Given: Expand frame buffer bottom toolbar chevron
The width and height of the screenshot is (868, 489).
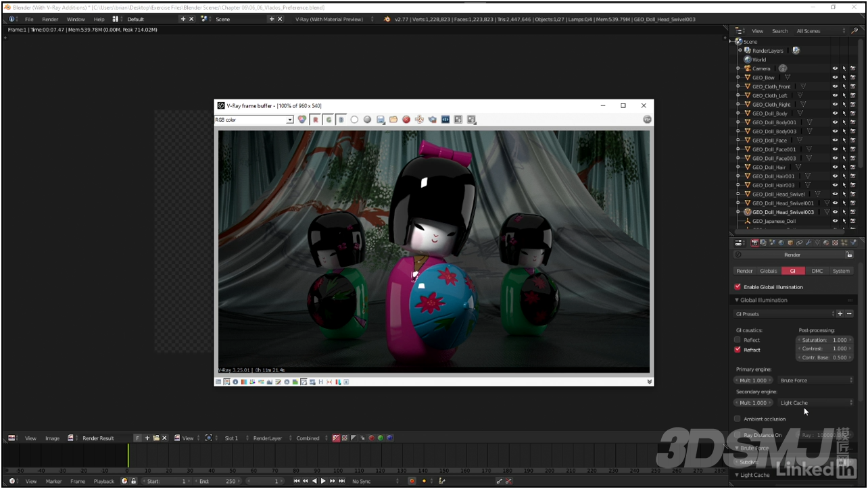Looking at the screenshot, I should point(650,382).
